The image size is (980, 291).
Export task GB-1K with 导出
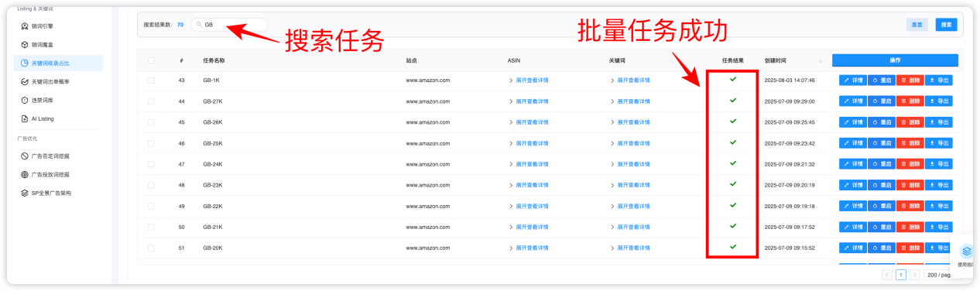click(x=939, y=80)
